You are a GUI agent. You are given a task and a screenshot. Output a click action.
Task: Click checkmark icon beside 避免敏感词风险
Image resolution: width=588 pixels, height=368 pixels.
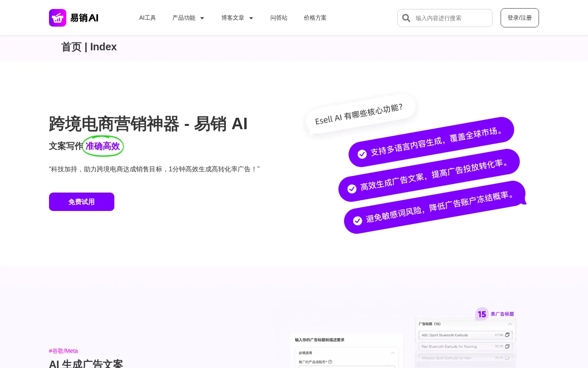tap(358, 221)
